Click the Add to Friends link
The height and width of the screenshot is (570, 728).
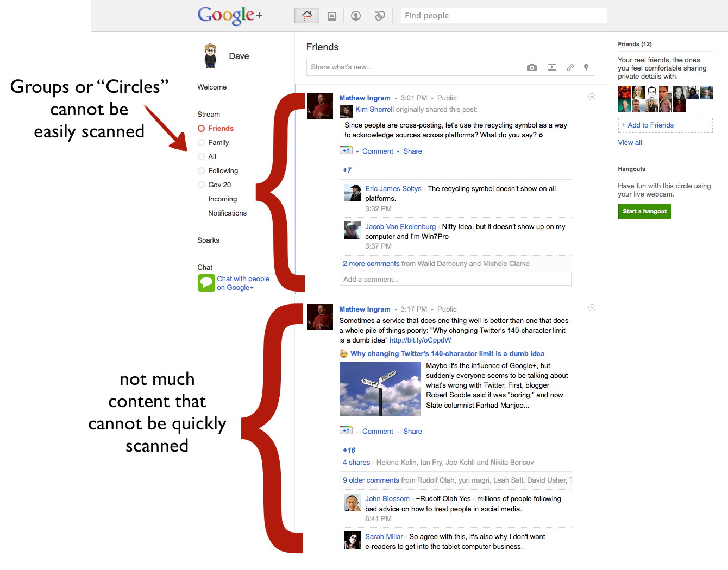click(650, 125)
